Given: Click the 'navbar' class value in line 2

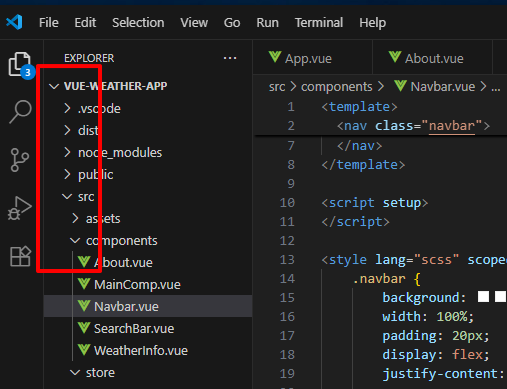Looking at the screenshot, I should click(x=451, y=126).
